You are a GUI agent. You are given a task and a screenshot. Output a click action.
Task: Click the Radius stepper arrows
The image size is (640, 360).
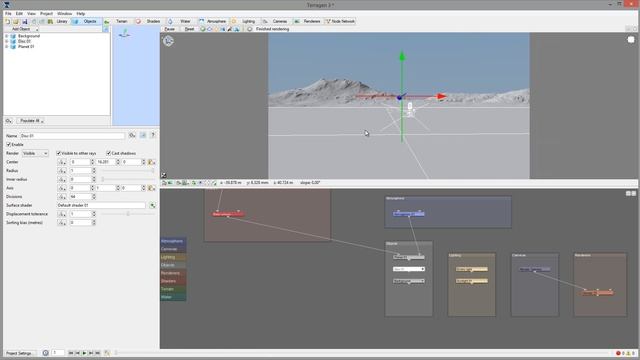(x=93, y=171)
